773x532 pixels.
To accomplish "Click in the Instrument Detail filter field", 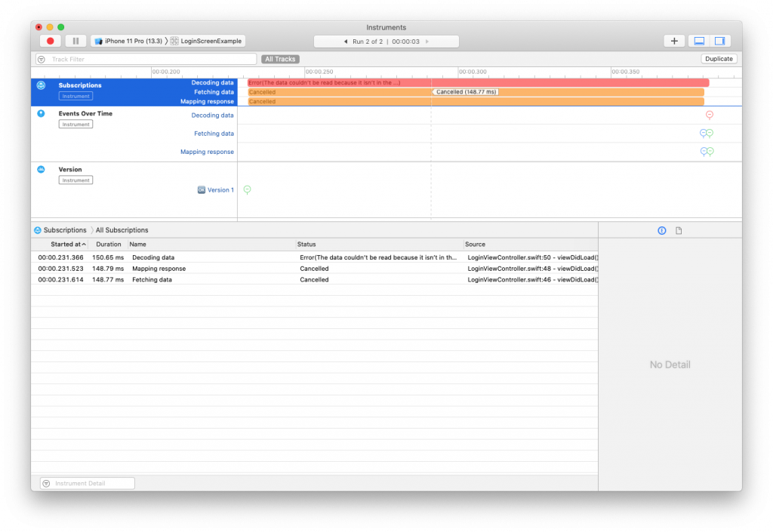I will point(88,483).
